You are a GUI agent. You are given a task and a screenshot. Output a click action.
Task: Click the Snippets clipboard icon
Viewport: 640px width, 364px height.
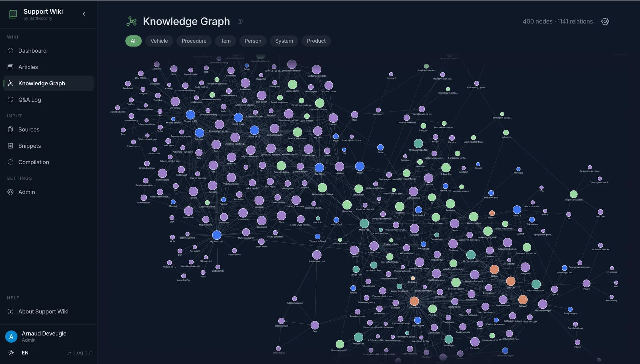pos(11,146)
